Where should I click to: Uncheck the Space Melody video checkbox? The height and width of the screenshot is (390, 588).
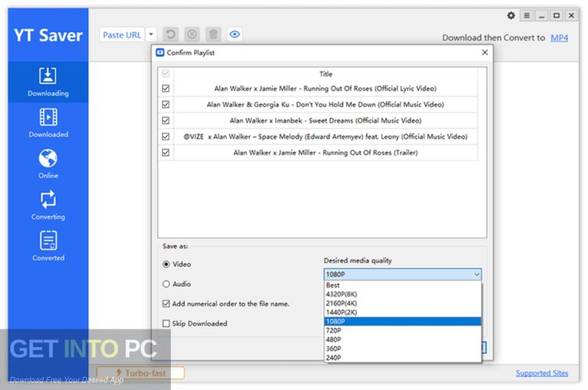point(165,136)
